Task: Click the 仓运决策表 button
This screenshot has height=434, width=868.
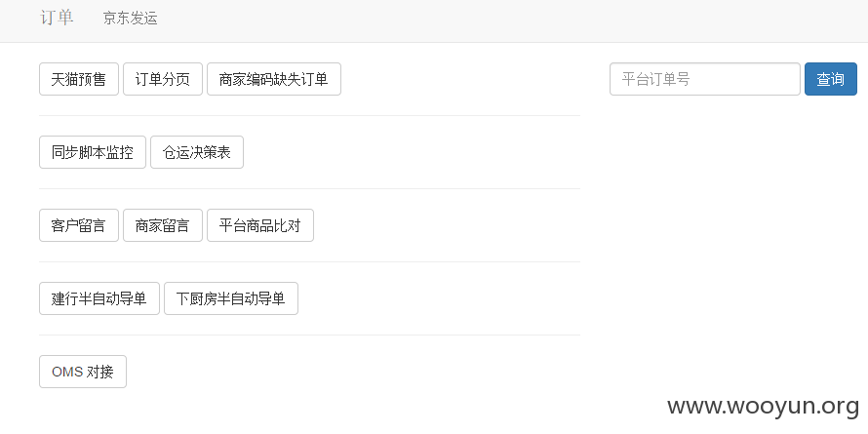Action: [x=197, y=152]
